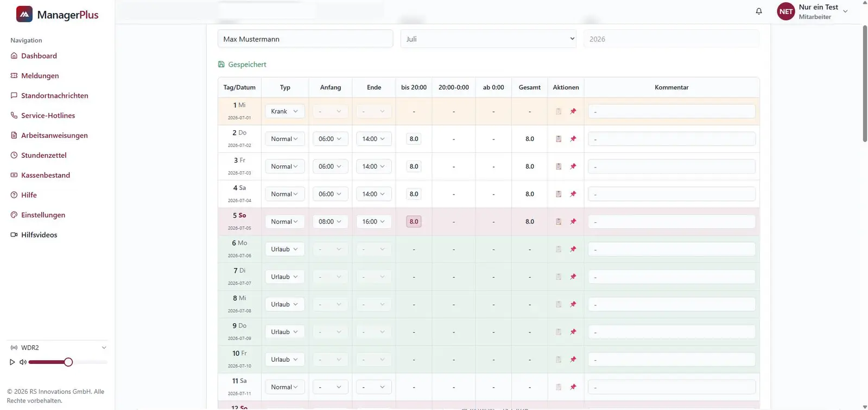Image resolution: width=868 pixels, height=410 pixels.
Task: Click the 2026 year field
Action: click(671, 39)
